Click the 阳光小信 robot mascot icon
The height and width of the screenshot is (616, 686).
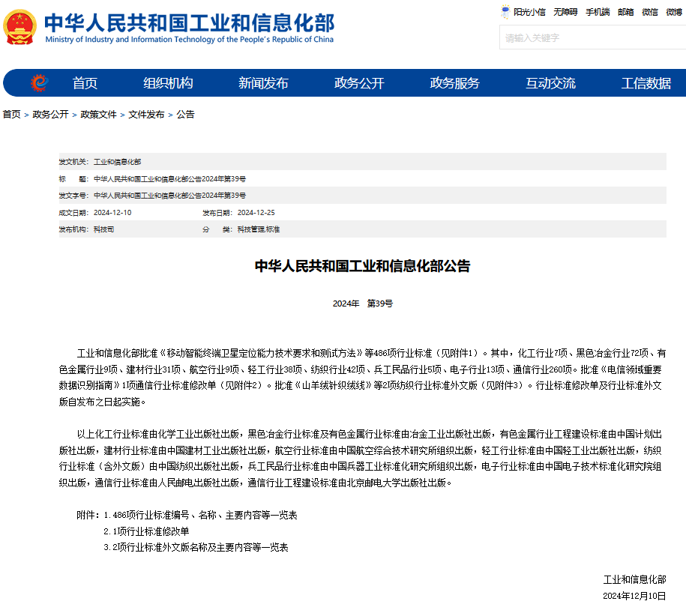click(x=506, y=12)
